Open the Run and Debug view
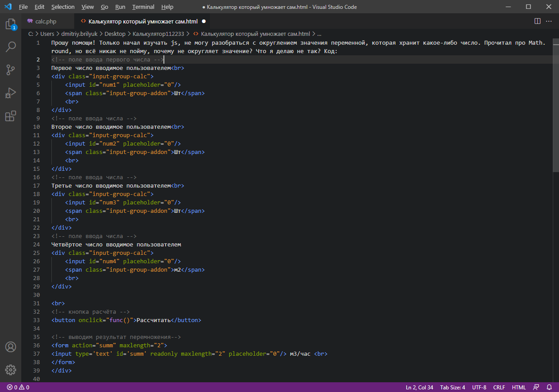Image resolution: width=559 pixels, height=392 pixels. [11, 93]
